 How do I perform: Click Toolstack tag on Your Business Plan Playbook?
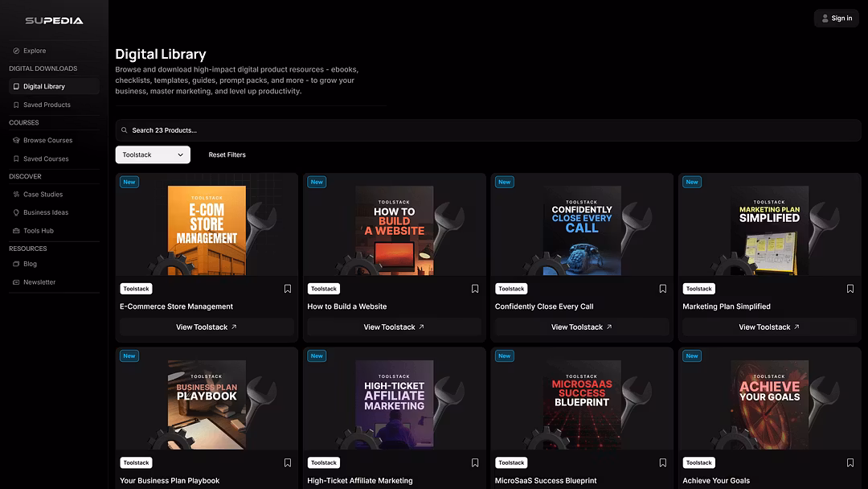pos(136,462)
